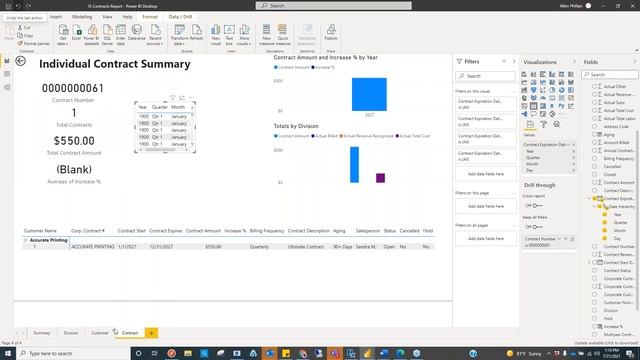This screenshot has width=640, height=360.
Task: Collapse the Filters pane chevron
Action: pyautogui.click(x=514, y=61)
